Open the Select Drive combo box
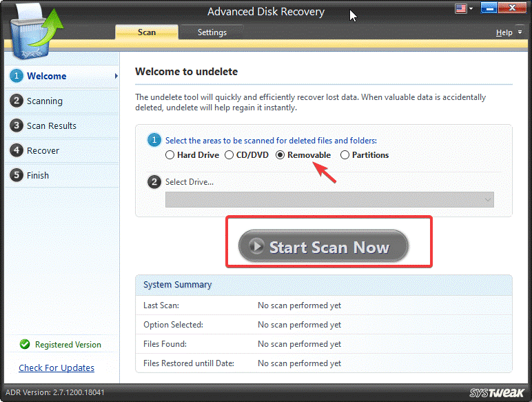The height and width of the screenshot is (402, 532). click(x=329, y=200)
